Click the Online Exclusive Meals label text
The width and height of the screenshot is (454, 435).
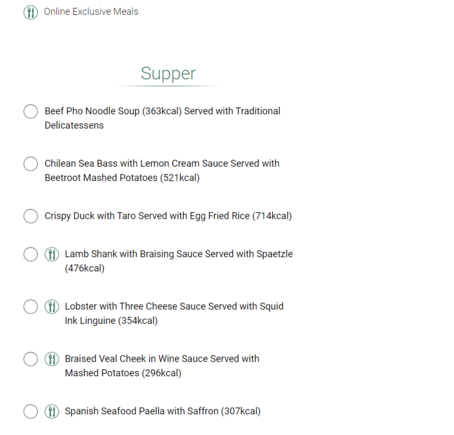[x=91, y=12]
